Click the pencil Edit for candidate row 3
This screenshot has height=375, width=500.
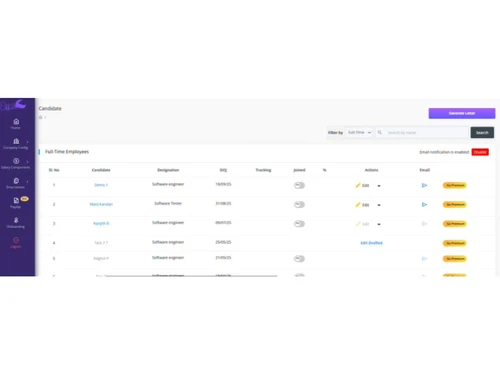click(x=362, y=224)
